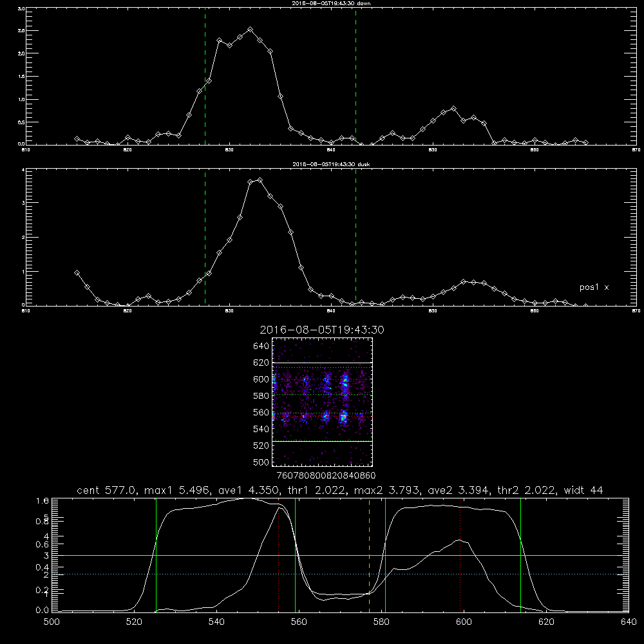Click the red dotted peak line near 600

pyautogui.click(x=460, y=555)
